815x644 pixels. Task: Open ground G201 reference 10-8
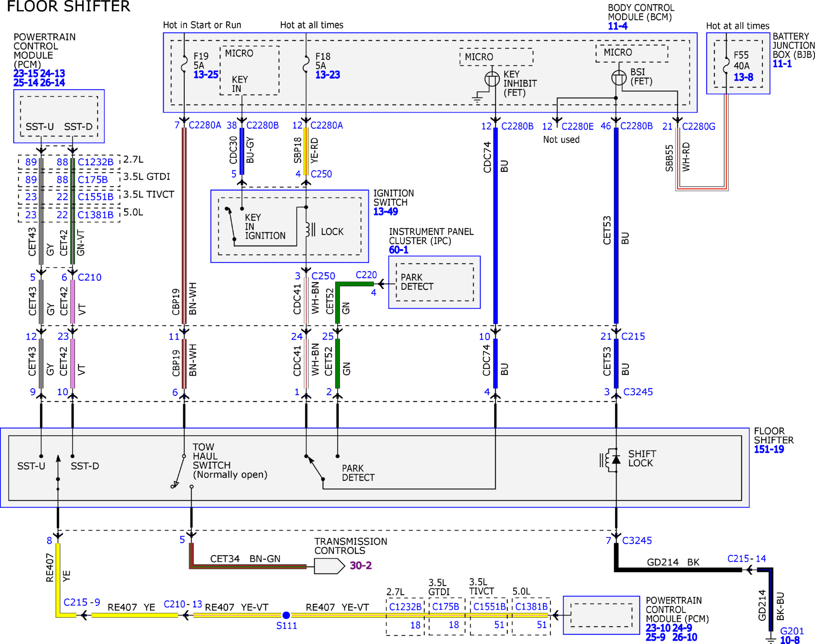coord(790,640)
